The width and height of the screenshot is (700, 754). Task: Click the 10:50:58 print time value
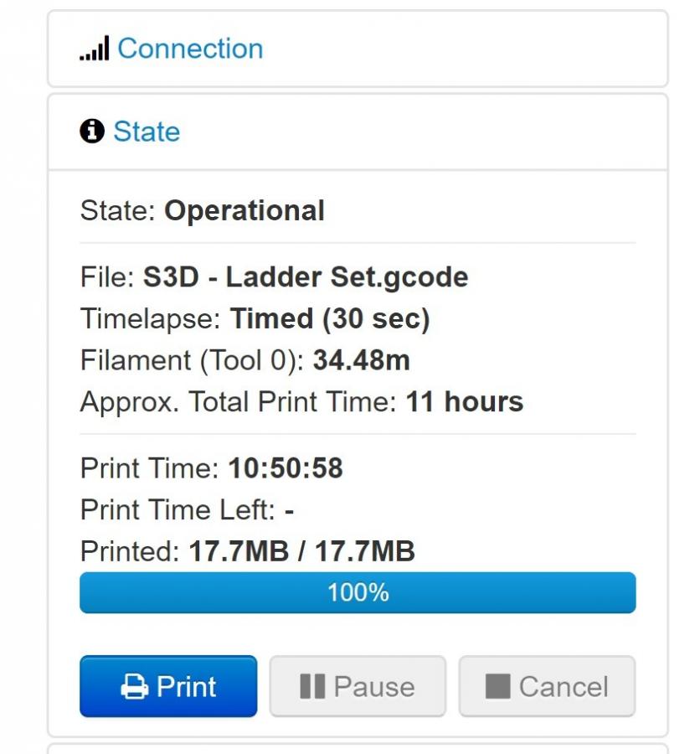click(286, 467)
